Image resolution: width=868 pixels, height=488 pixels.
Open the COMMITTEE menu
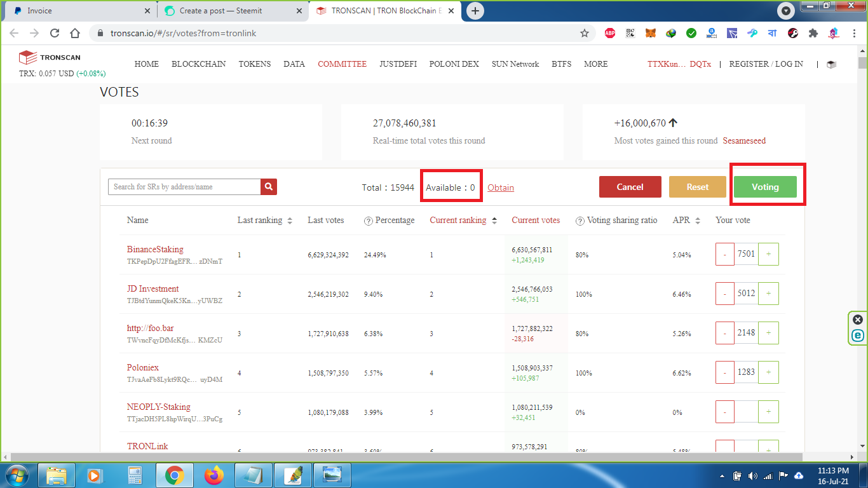click(342, 64)
